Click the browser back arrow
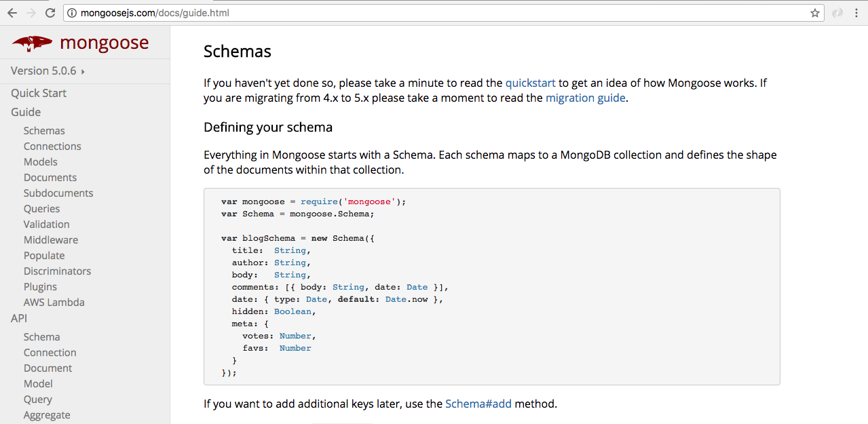The image size is (868, 424). [12, 13]
